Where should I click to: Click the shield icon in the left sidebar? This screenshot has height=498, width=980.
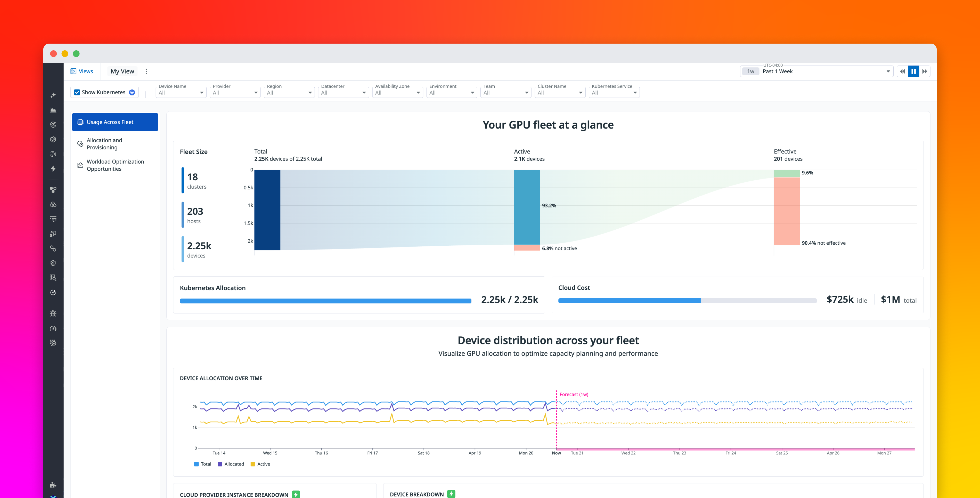[x=53, y=263]
